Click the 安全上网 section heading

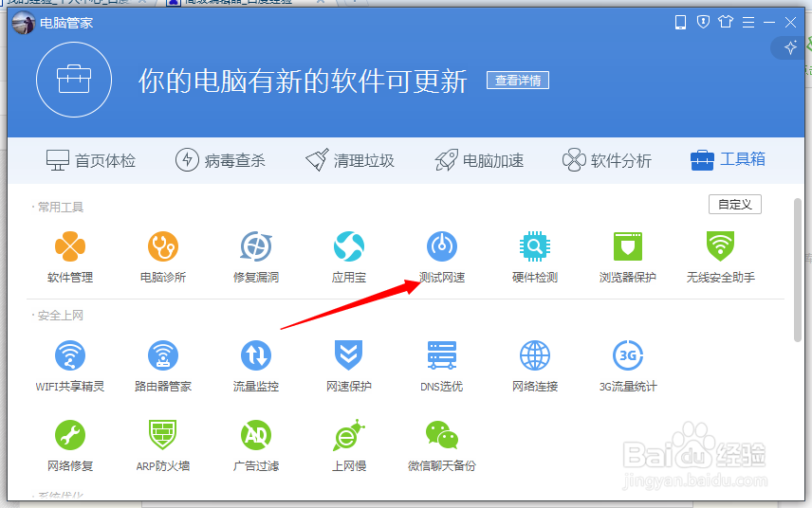61,315
